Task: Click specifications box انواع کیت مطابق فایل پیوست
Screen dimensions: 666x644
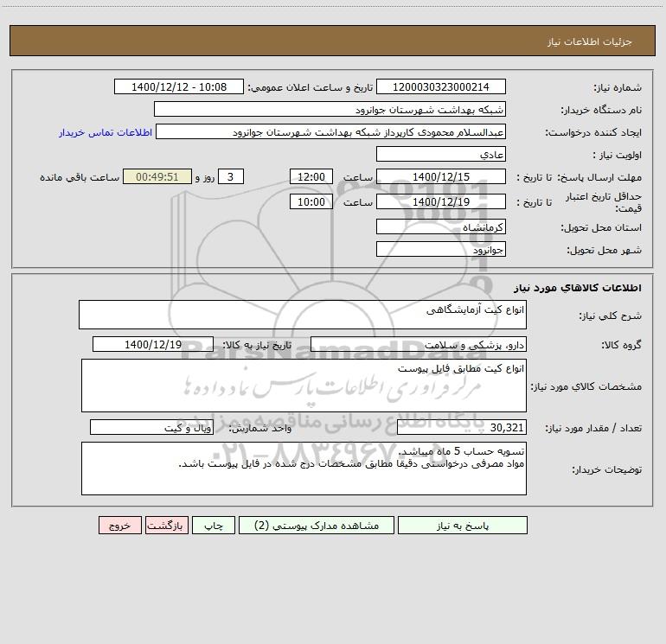Action: coord(304,386)
